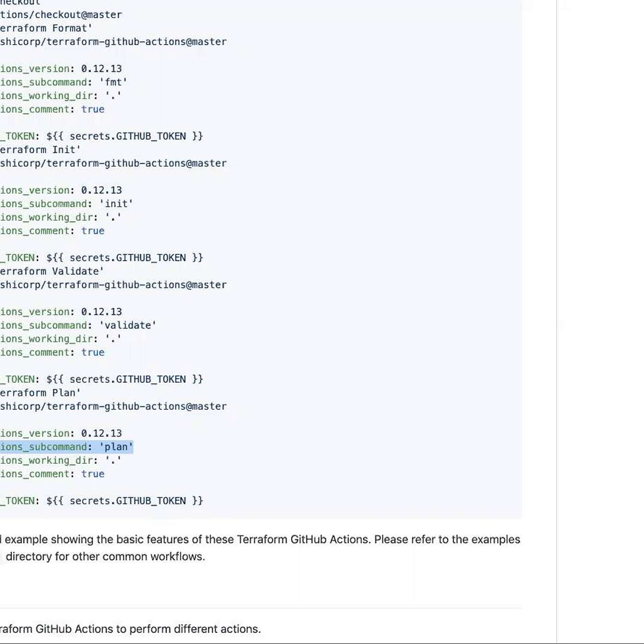Click the subcommand 'validate' line
This screenshot has height=644, width=644.
tap(78, 325)
